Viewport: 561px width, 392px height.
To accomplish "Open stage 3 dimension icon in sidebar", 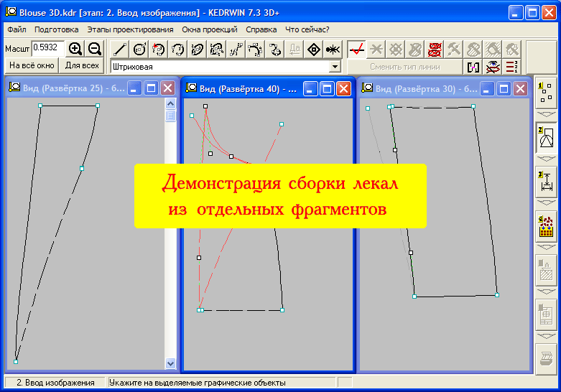I will point(545,182).
